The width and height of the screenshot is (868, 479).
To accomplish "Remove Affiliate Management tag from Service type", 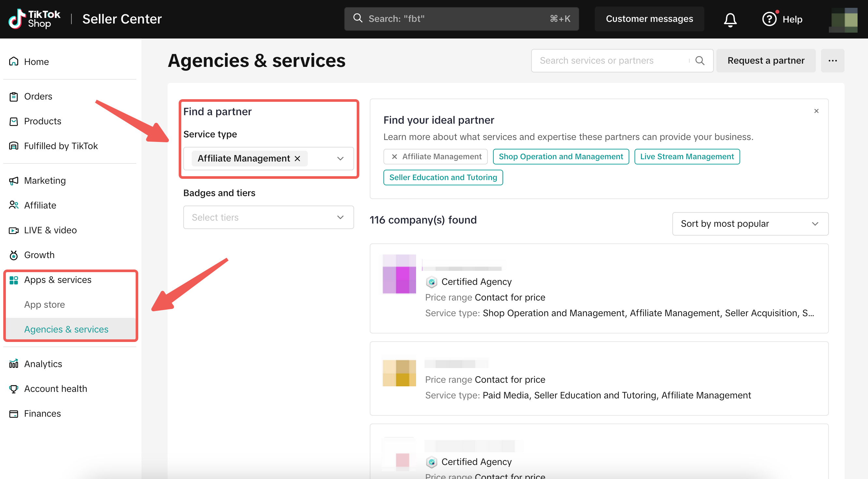I will [x=297, y=159].
